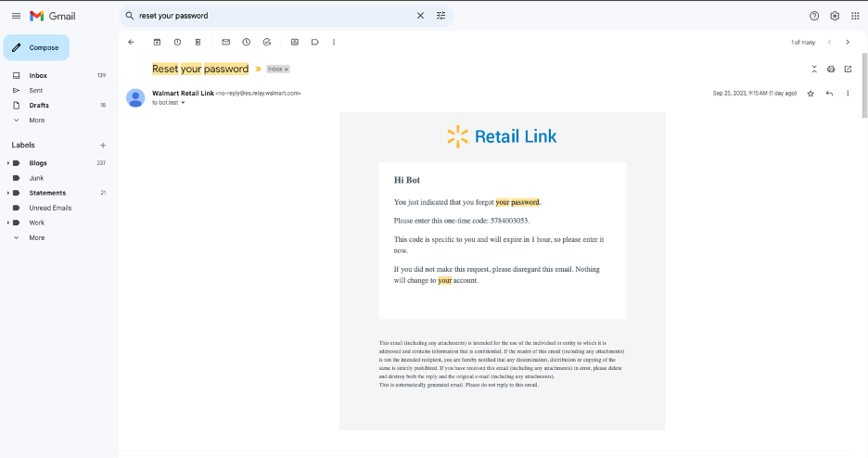Expand the More item under Drafts
This screenshot has height=458, width=868.
tap(36, 121)
